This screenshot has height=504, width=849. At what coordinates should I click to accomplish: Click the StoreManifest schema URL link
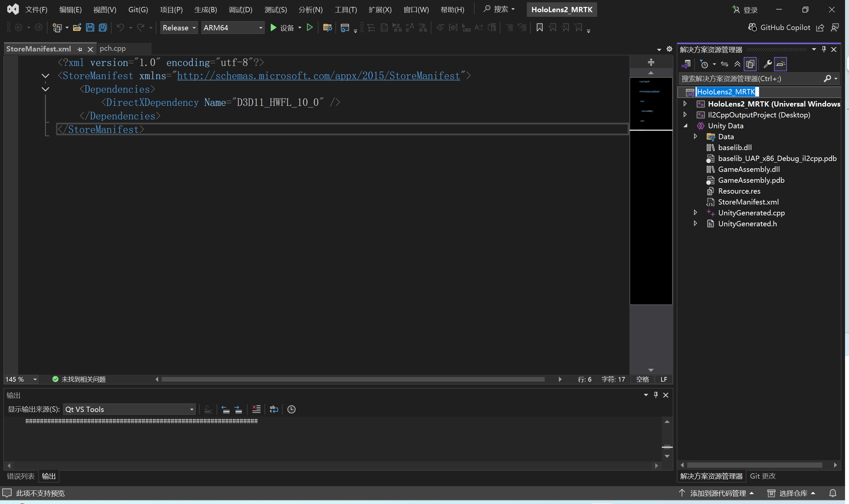[318, 76]
